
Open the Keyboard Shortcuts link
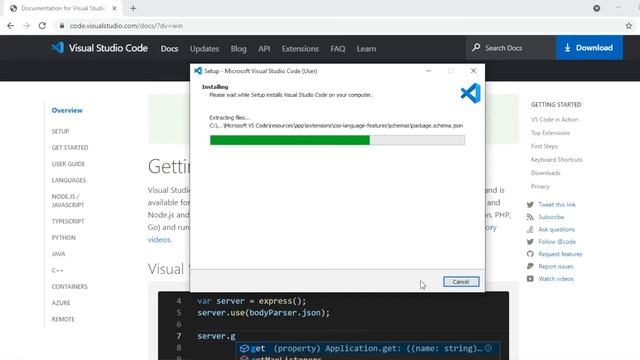556,160
